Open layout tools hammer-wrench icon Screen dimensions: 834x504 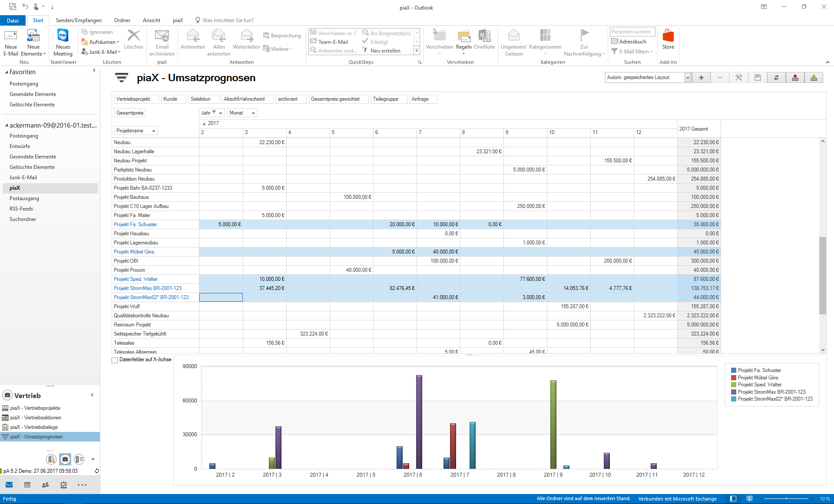pos(738,77)
